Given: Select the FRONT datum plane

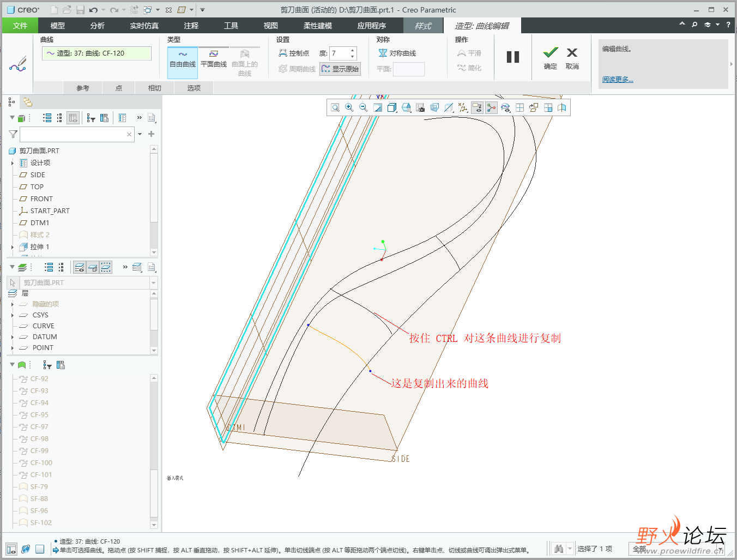Looking at the screenshot, I should pyautogui.click(x=36, y=199).
